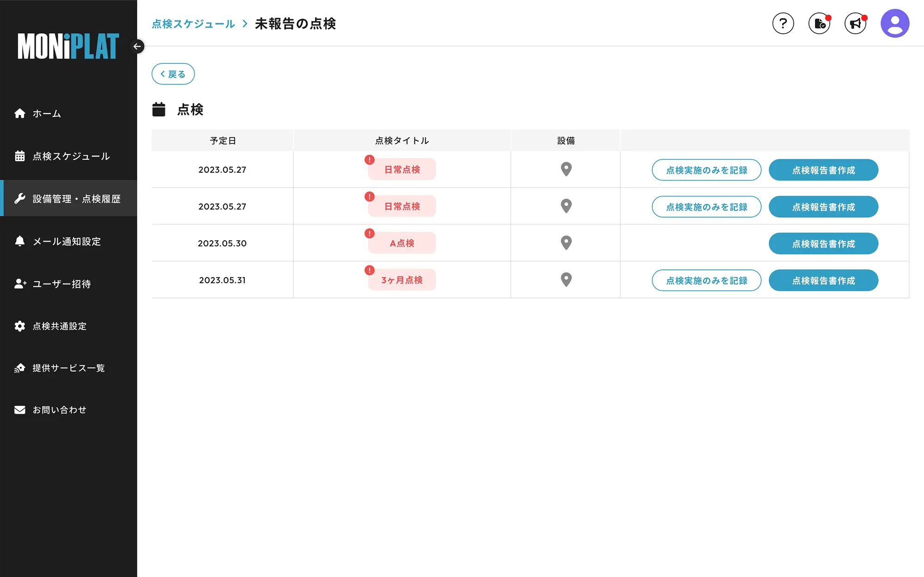
Task: Open 点検共通設定 gear icon
Action: (20, 326)
